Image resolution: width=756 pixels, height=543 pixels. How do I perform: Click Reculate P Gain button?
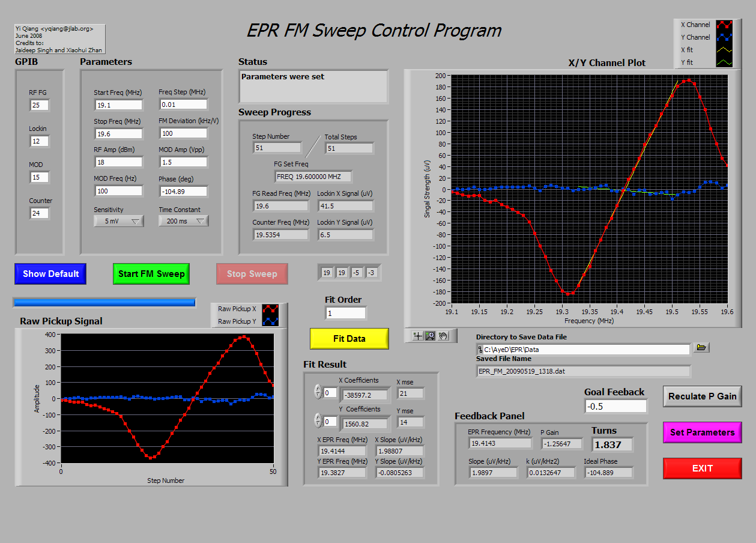[x=703, y=396]
